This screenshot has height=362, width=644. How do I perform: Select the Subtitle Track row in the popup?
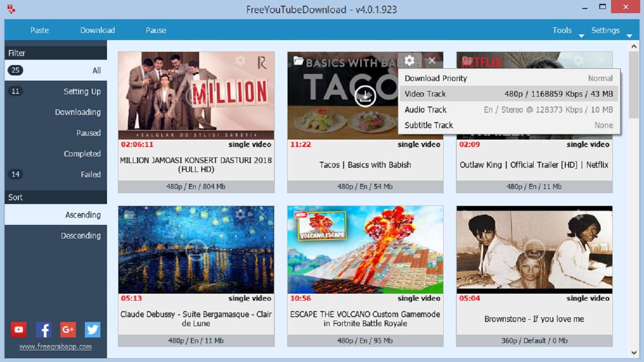509,125
